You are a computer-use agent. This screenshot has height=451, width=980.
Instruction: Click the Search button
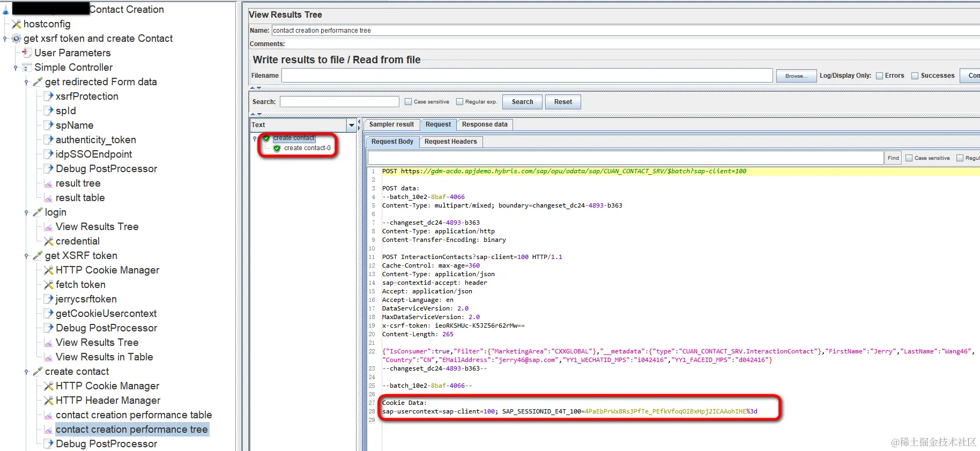522,102
